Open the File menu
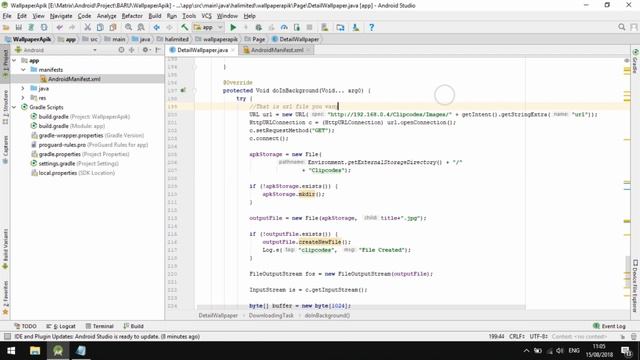The height and width of the screenshot is (360, 640). [x=7, y=16]
